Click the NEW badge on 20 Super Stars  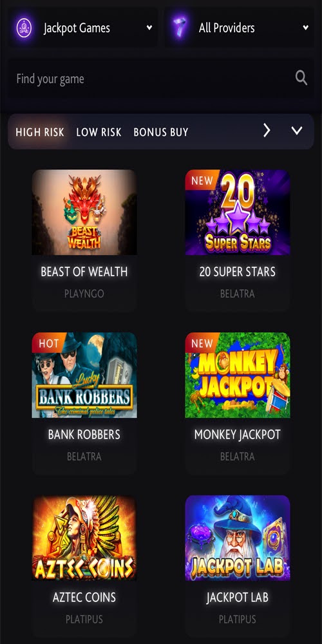click(202, 180)
